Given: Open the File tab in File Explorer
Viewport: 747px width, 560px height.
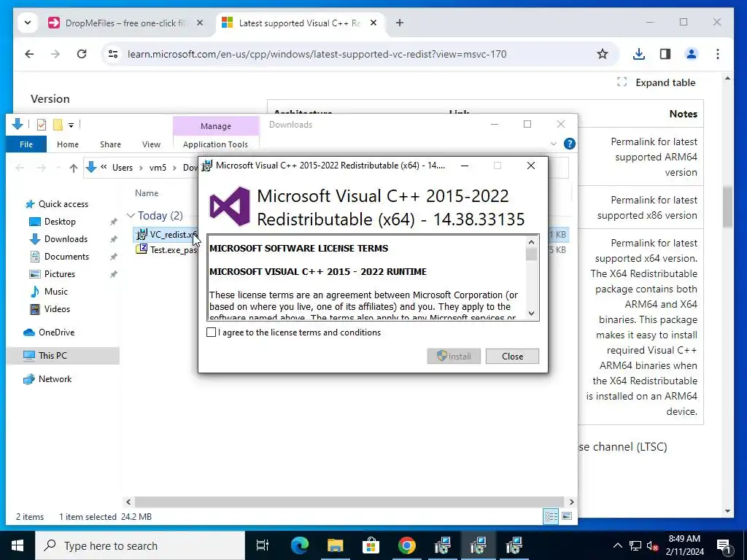Looking at the screenshot, I should tap(26, 144).
